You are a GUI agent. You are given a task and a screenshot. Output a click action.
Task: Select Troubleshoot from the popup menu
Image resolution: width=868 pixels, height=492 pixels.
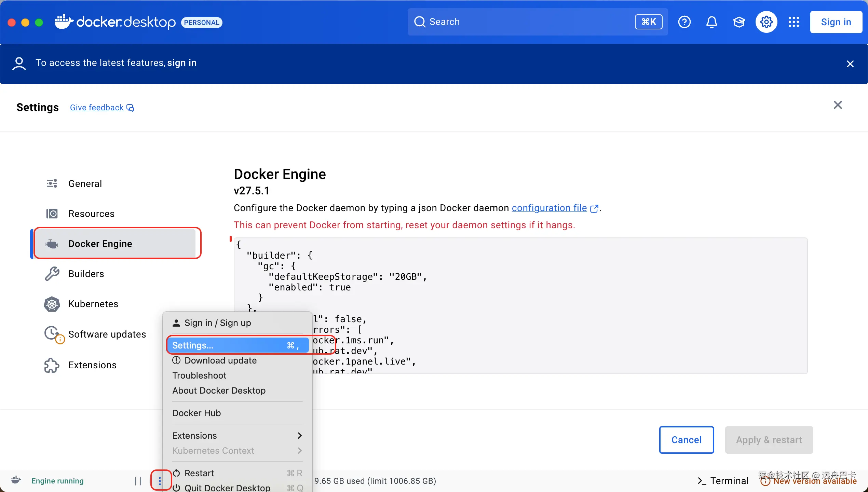tap(199, 375)
